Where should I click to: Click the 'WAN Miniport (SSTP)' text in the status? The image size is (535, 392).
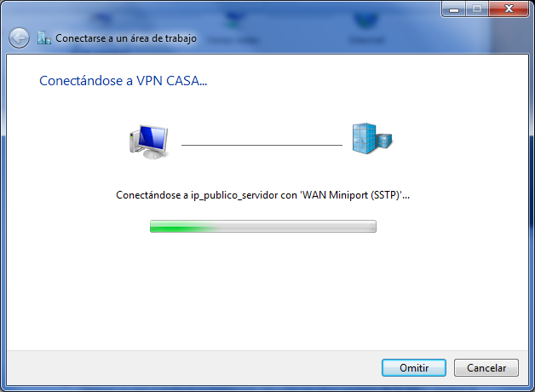(351, 195)
